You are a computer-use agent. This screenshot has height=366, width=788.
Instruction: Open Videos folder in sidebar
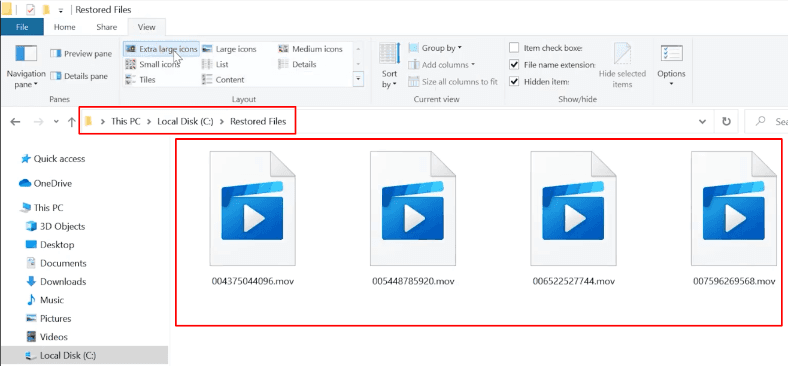point(47,337)
